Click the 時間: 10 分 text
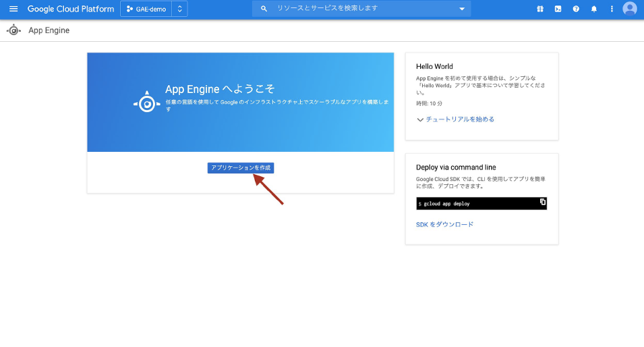Viewport: 644px width, 347px height. tap(429, 103)
